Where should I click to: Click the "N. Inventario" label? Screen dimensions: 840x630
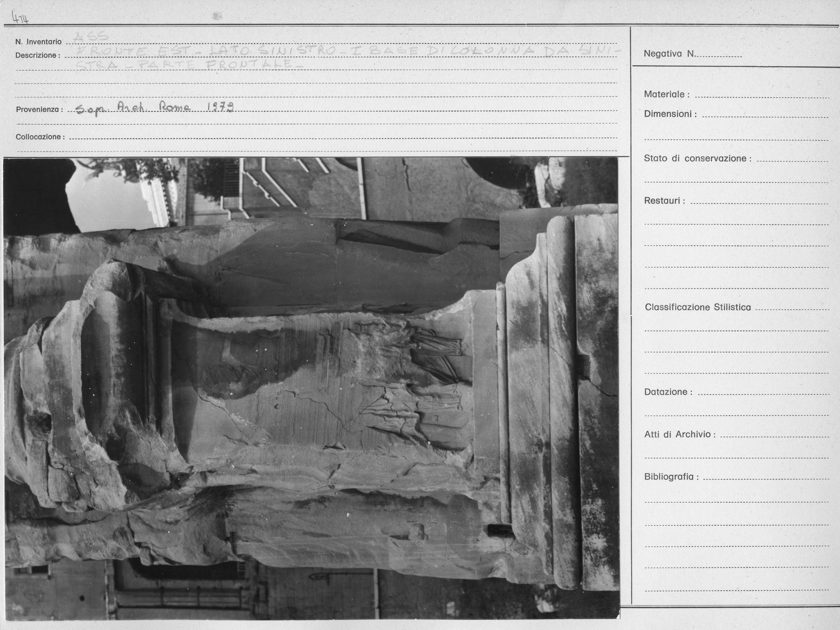click(x=38, y=41)
